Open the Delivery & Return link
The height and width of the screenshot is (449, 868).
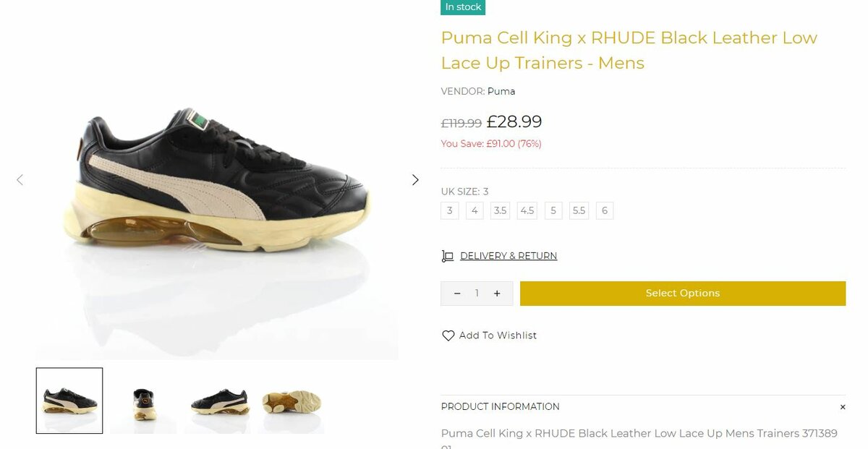(509, 256)
